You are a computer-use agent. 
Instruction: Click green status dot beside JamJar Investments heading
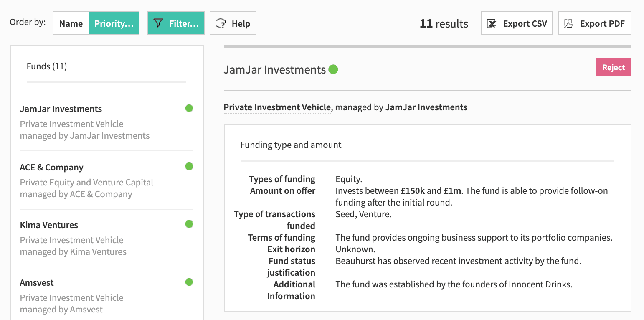click(333, 69)
